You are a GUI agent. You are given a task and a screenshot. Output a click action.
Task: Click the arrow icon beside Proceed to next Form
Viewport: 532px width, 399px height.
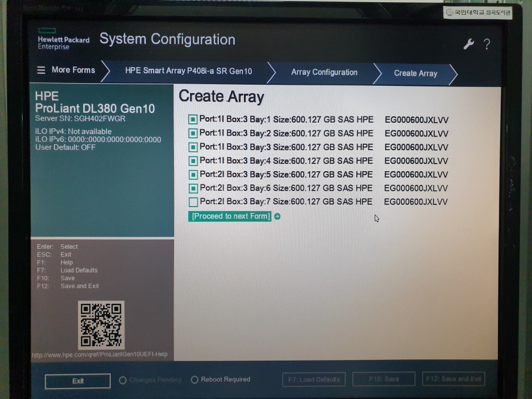[277, 216]
